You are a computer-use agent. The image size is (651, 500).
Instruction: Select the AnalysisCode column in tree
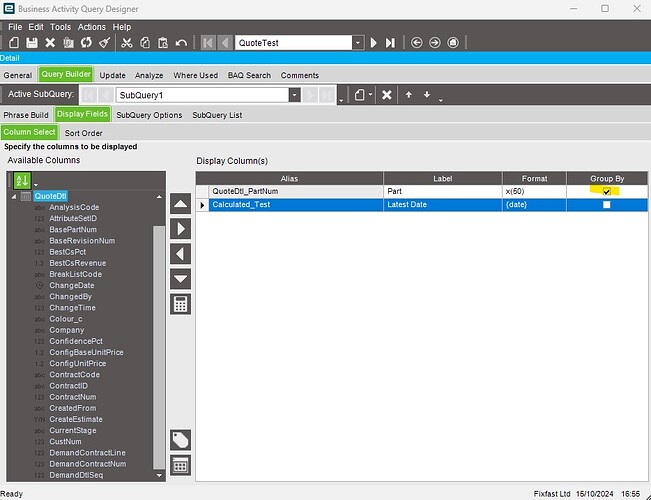point(74,207)
